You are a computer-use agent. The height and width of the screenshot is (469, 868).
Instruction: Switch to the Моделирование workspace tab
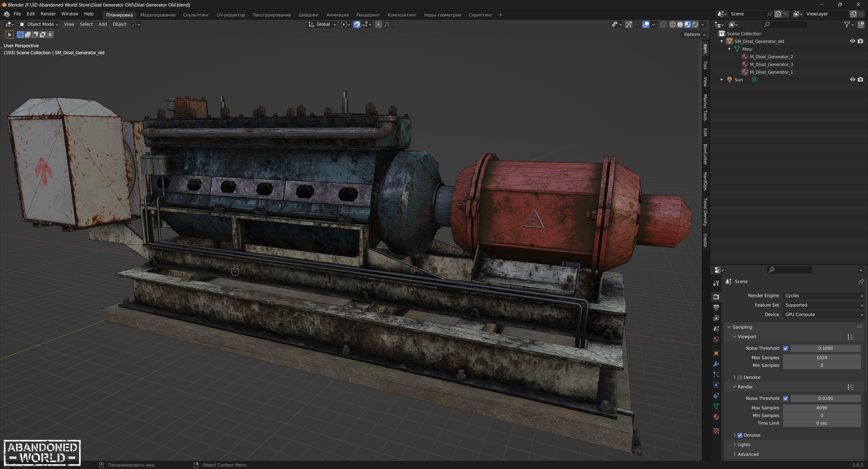click(158, 15)
